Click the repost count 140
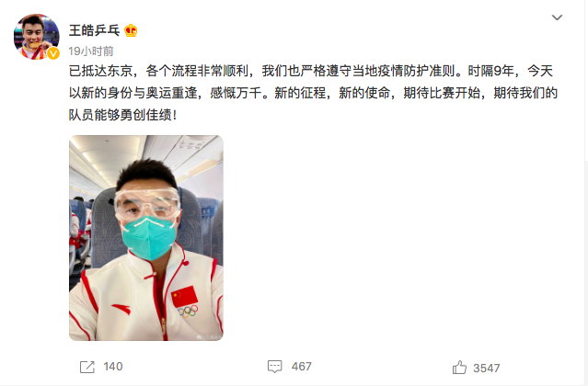588x386 pixels. click(113, 367)
